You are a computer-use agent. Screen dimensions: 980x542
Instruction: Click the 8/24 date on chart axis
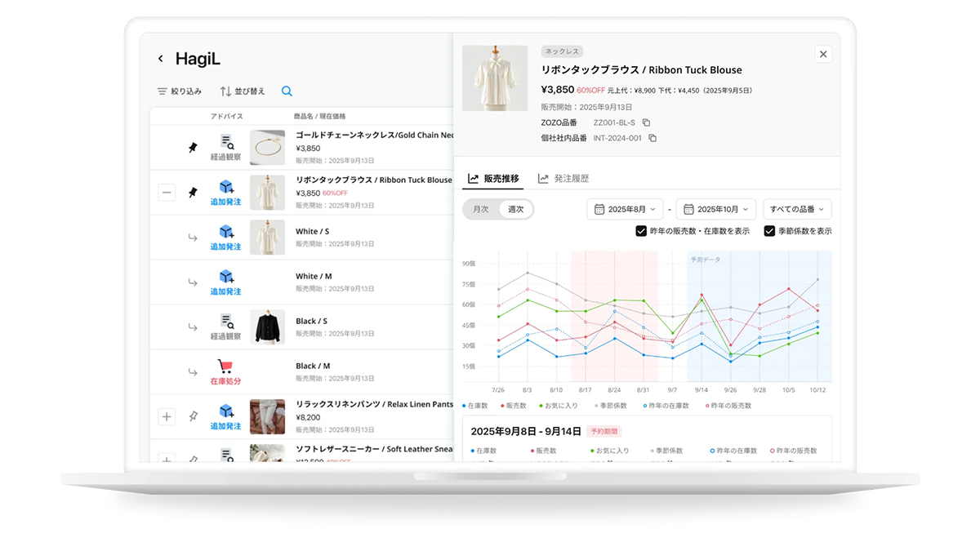(x=614, y=390)
